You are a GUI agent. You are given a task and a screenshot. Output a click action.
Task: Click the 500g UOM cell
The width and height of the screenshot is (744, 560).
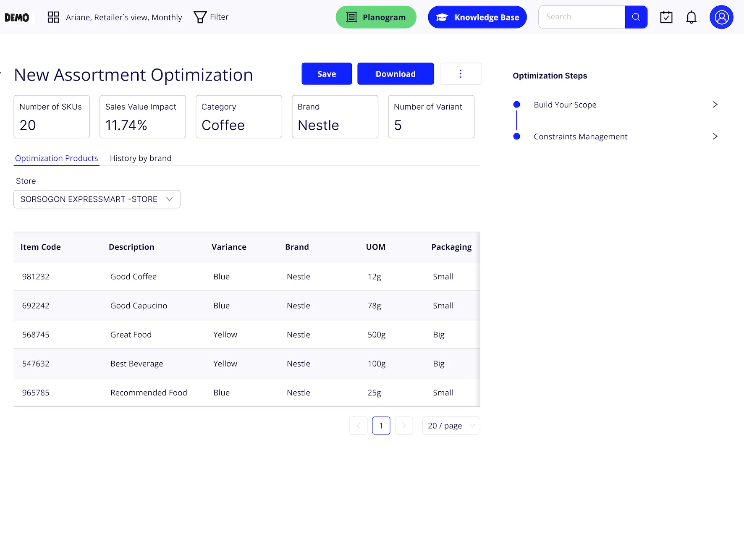377,335
